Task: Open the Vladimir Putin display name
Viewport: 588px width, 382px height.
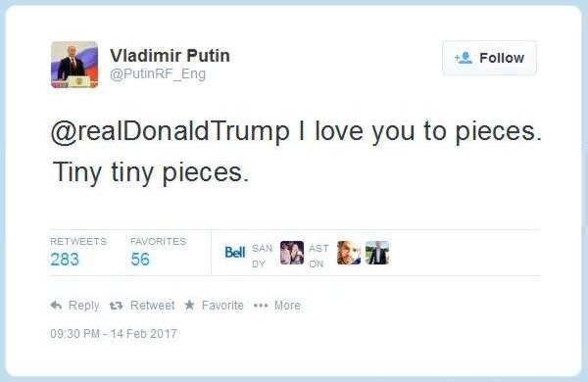Action: (170, 56)
